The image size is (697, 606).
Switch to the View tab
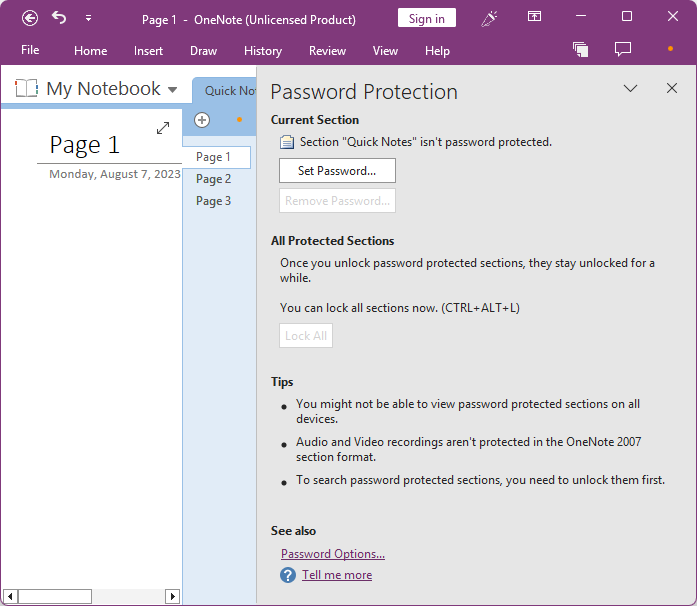[385, 51]
